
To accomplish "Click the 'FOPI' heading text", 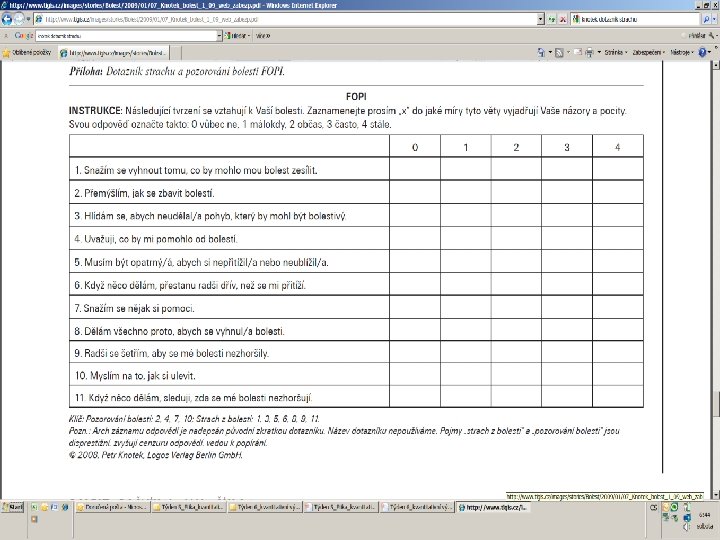I will tap(356, 96).
